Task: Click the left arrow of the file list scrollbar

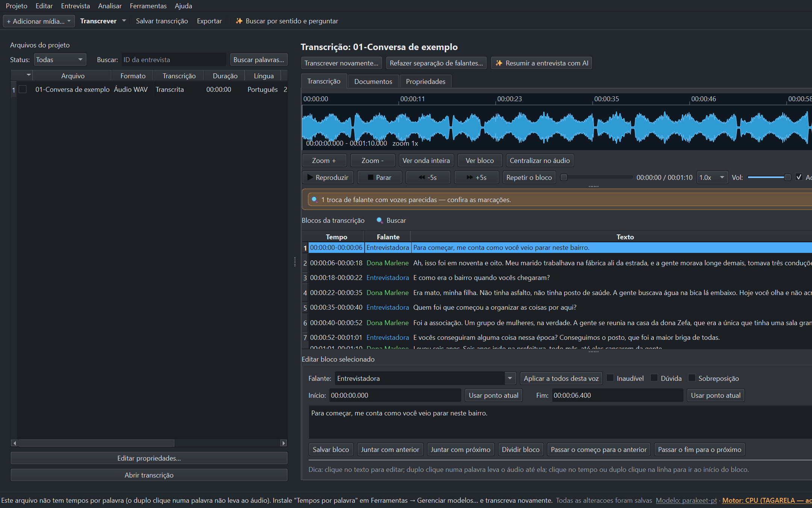Action: (x=14, y=443)
